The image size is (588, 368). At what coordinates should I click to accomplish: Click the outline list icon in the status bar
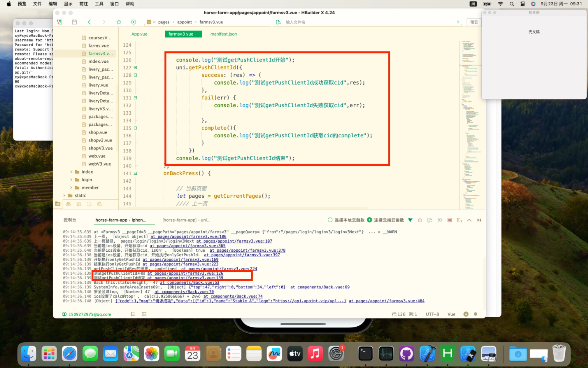point(133,314)
